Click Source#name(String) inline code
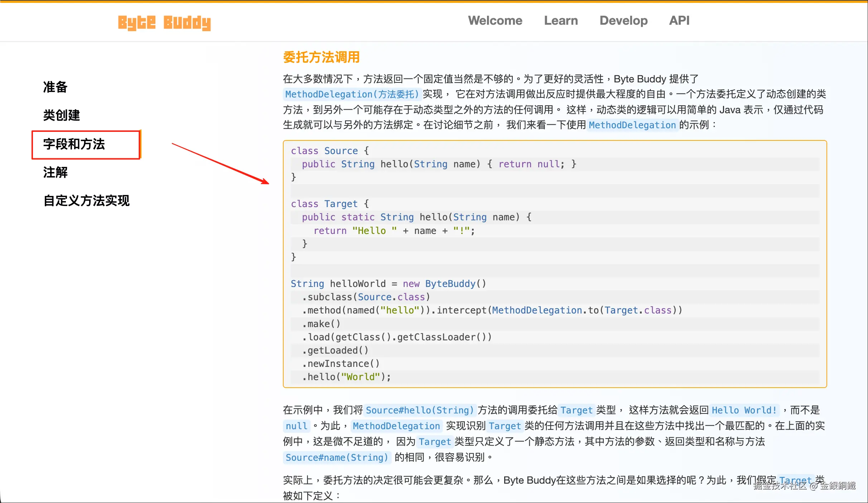 click(x=337, y=458)
